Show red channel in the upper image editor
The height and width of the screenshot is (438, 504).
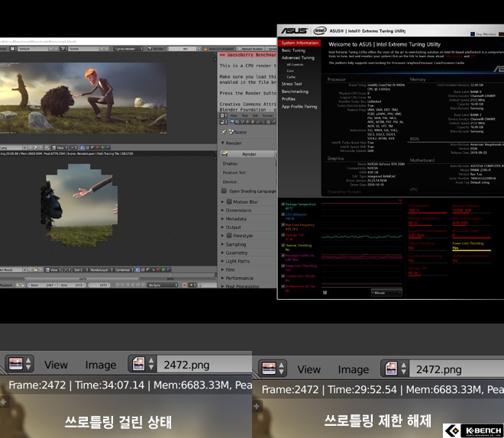click(98, 148)
